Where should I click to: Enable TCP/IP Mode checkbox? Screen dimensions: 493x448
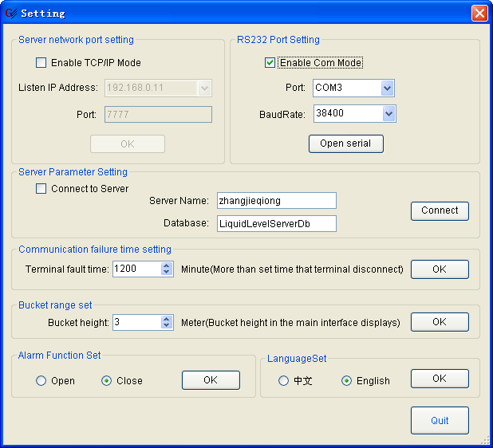[x=41, y=63]
